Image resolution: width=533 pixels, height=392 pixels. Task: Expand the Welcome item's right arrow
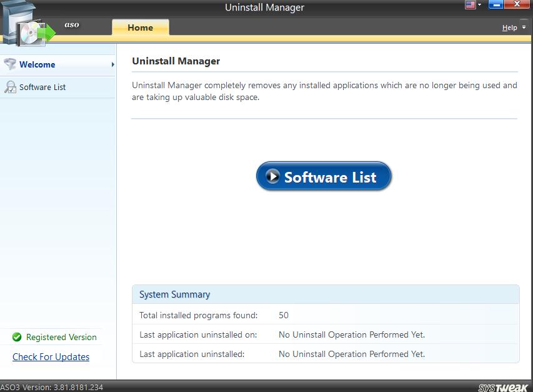112,64
